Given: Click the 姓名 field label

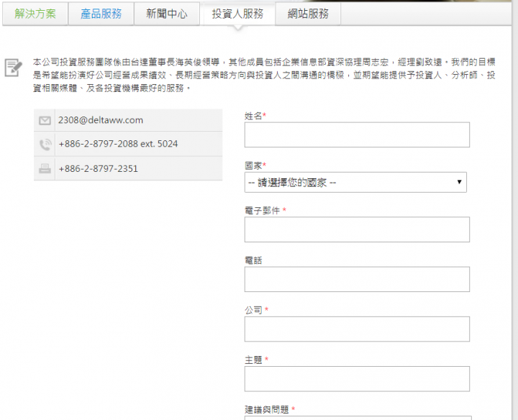Looking at the screenshot, I should [255, 116].
